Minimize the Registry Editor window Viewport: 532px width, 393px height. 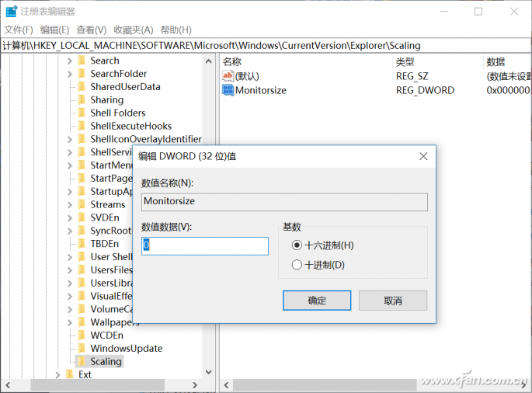pyautogui.click(x=443, y=12)
